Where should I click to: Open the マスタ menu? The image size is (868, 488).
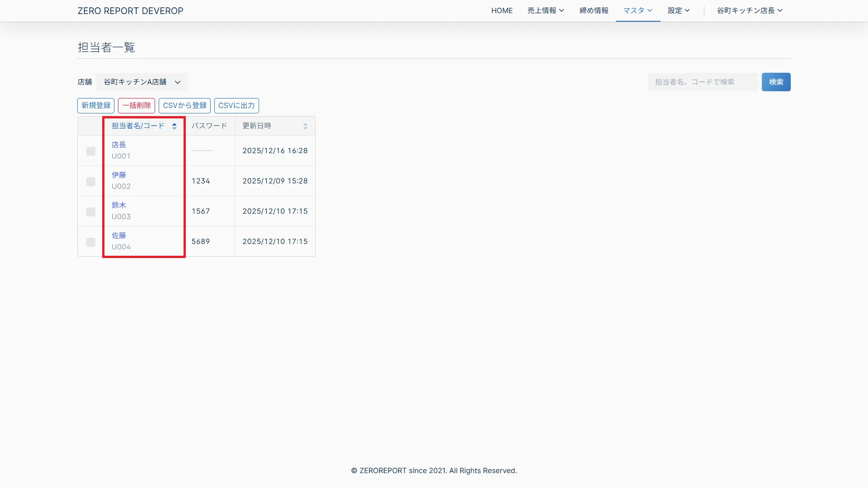click(x=637, y=10)
